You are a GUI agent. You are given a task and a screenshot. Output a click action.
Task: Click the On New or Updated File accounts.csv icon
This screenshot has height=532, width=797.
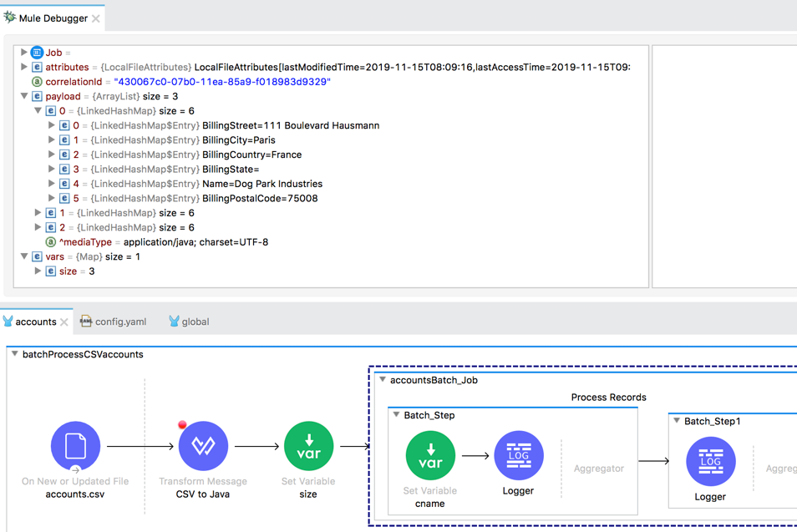pos(75,446)
